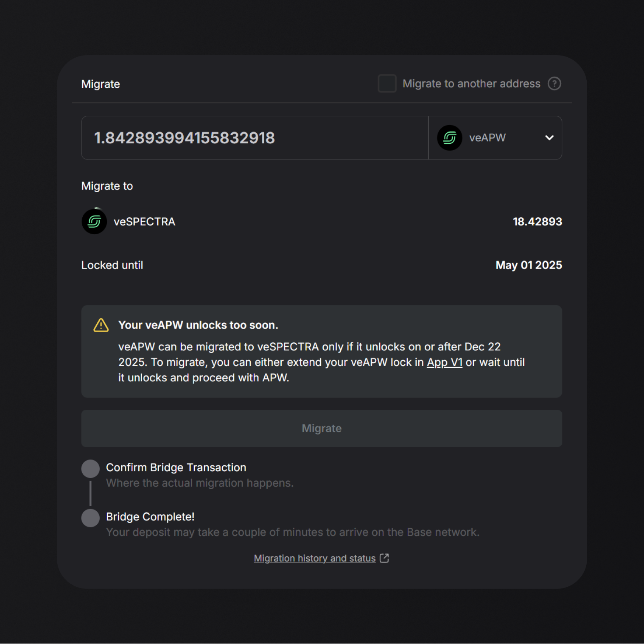This screenshot has height=644, width=644.
Task: Open the App V1 link
Action: (x=444, y=362)
